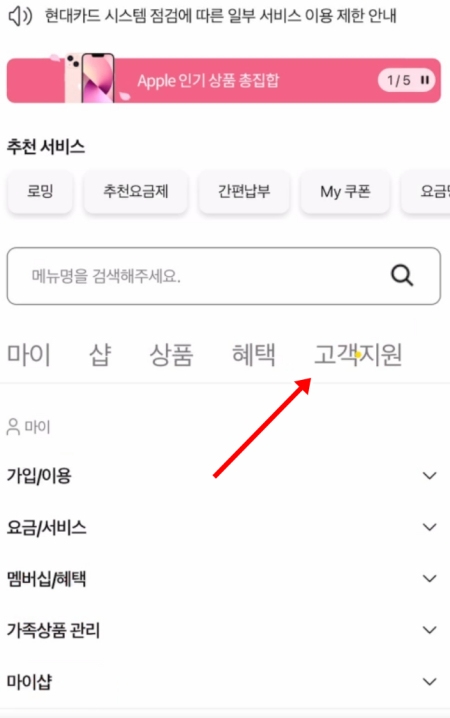
Task: Pause the banner slideshow
Action: click(x=425, y=80)
